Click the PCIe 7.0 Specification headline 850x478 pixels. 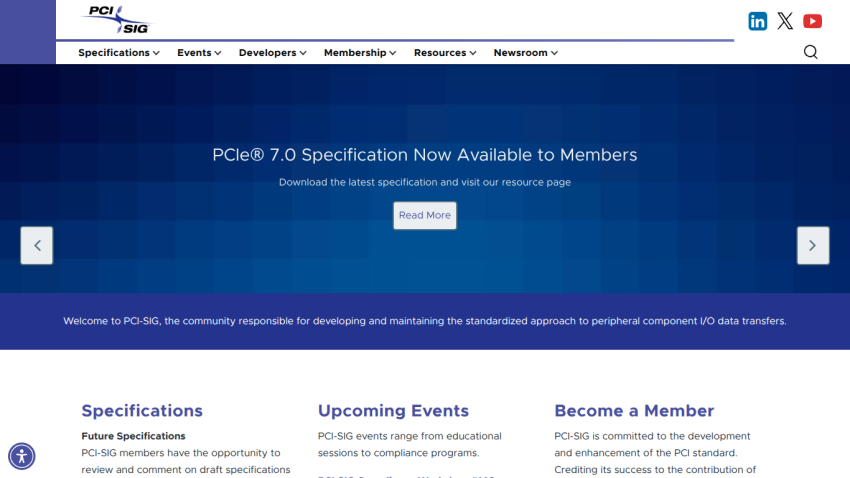coord(424,155)
